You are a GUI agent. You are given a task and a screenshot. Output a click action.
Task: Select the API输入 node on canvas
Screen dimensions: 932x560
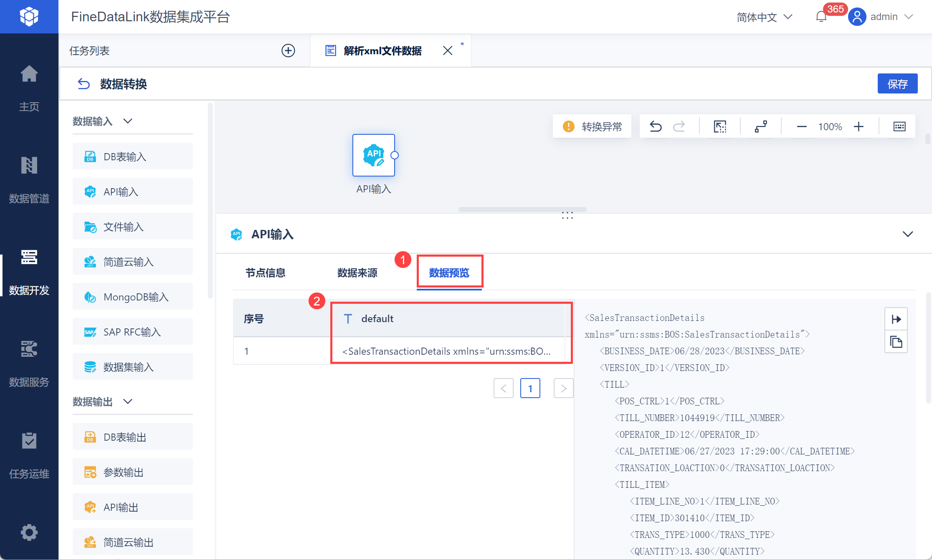373,155
